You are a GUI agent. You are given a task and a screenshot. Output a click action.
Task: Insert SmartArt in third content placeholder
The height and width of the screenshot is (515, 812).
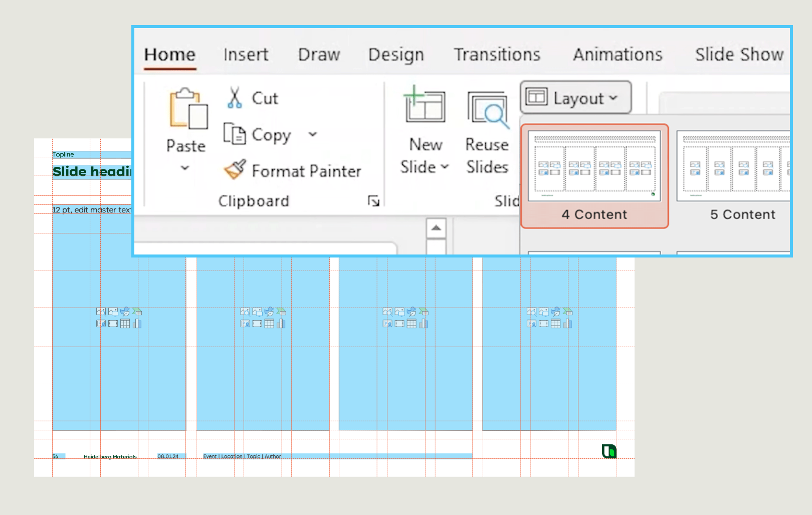[423, 312]
